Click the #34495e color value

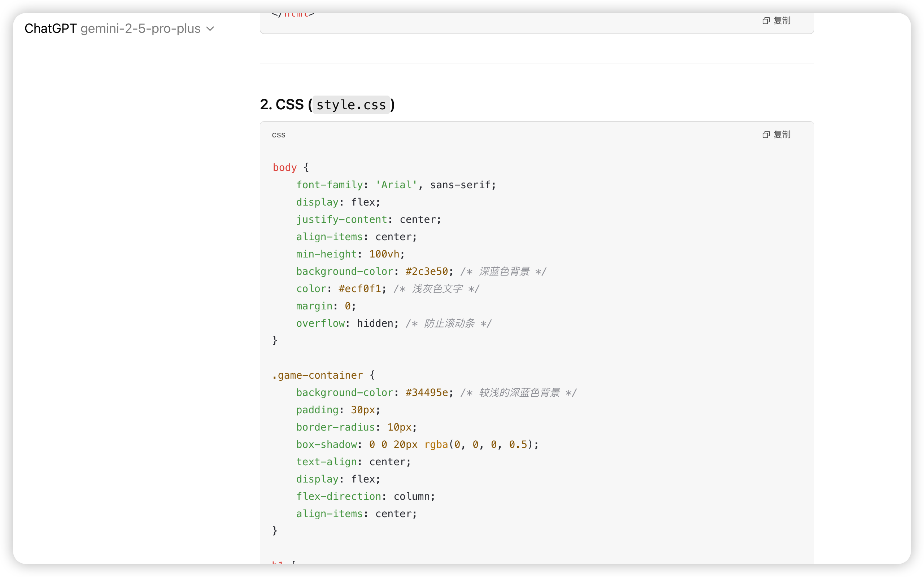point(427,393)
